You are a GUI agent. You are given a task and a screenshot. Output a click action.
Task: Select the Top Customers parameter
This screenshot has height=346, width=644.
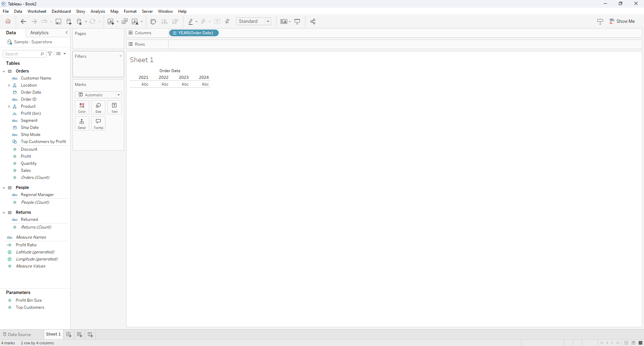point(30,307)
